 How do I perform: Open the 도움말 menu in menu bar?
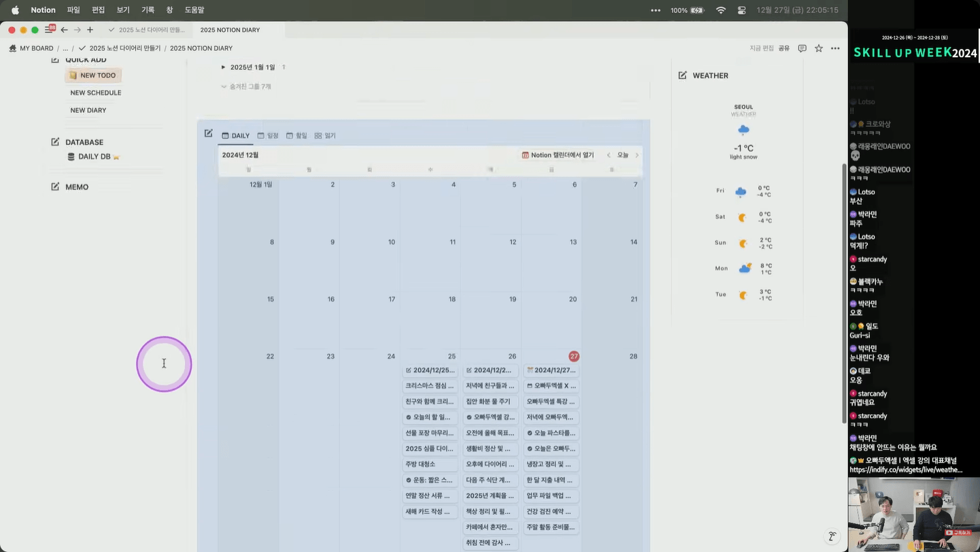pos(195,10)
